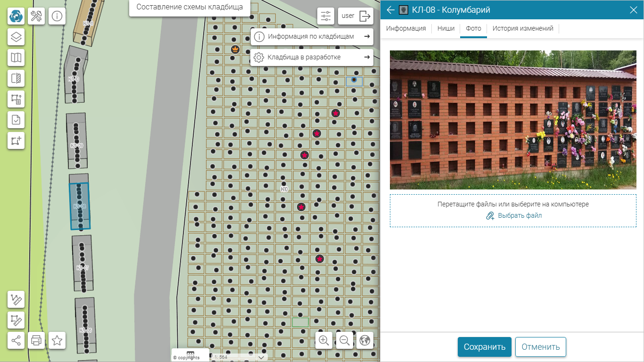This screenshot has height=362, width=644.
Task: Select the area measurement tool
Action: pos(16,320)
